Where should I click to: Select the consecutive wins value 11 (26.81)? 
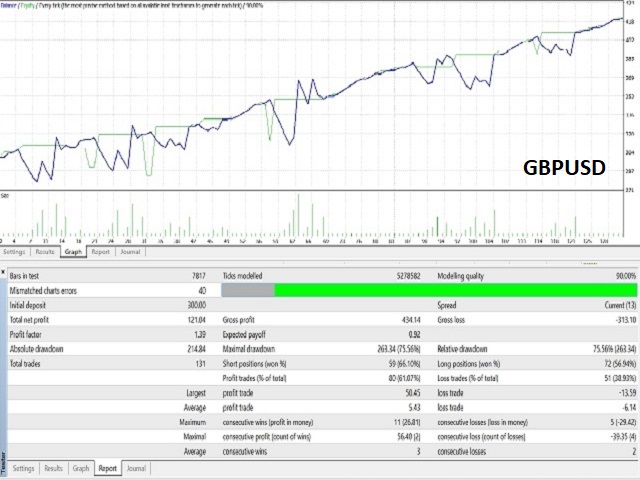(x=407, y=422)
